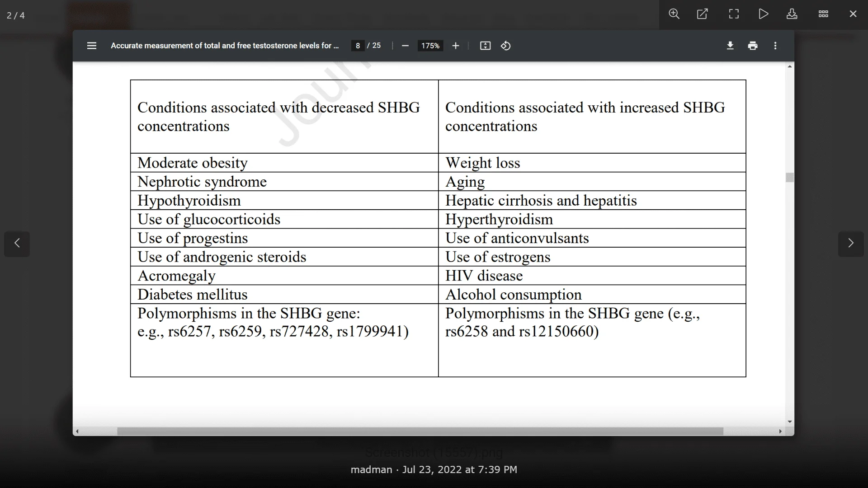
Task: Open PDF viewer more actions menu
Action: [775, 46]
